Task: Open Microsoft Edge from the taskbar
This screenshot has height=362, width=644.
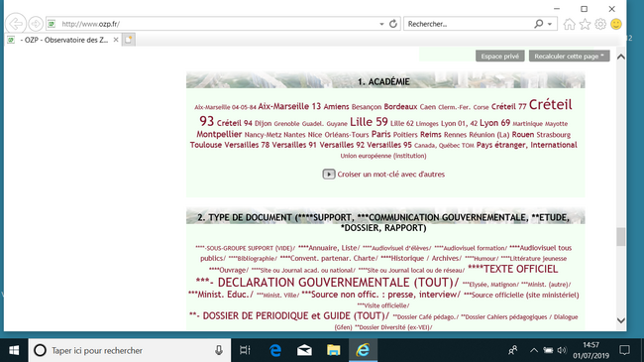Action: click(x=275, y=350)
